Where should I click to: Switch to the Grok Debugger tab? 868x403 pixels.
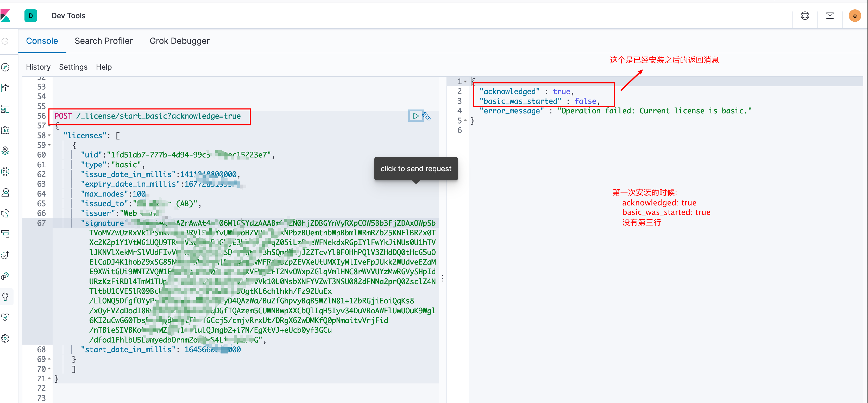click(x=179, y=41)
